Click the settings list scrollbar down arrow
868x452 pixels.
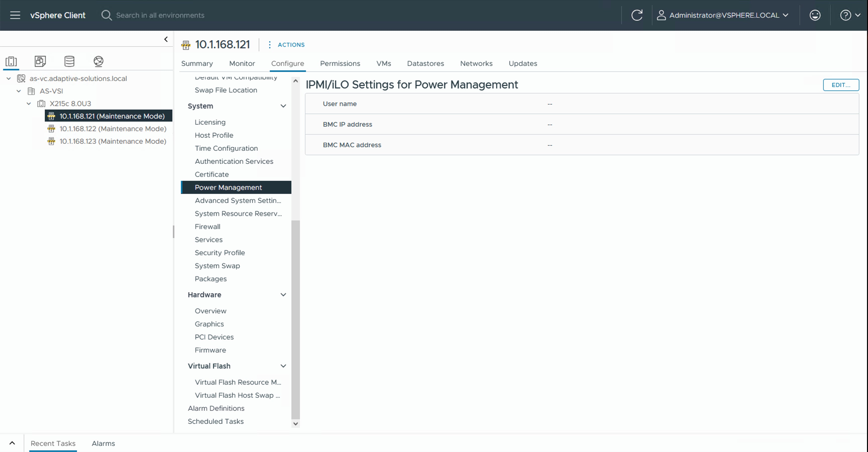[x=296, y=424]
